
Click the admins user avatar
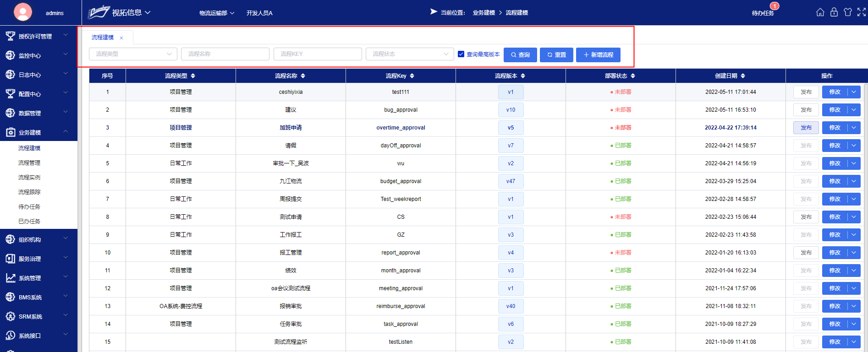coord(23,12)
